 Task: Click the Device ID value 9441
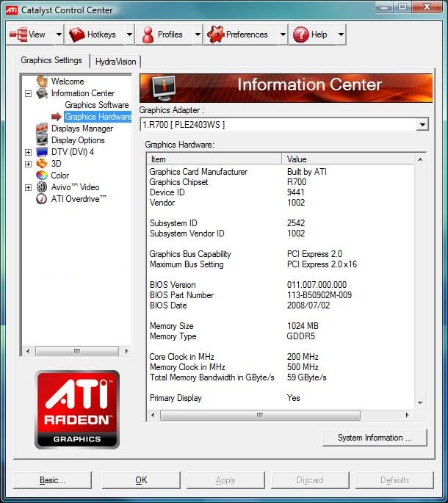click(295, 192)
